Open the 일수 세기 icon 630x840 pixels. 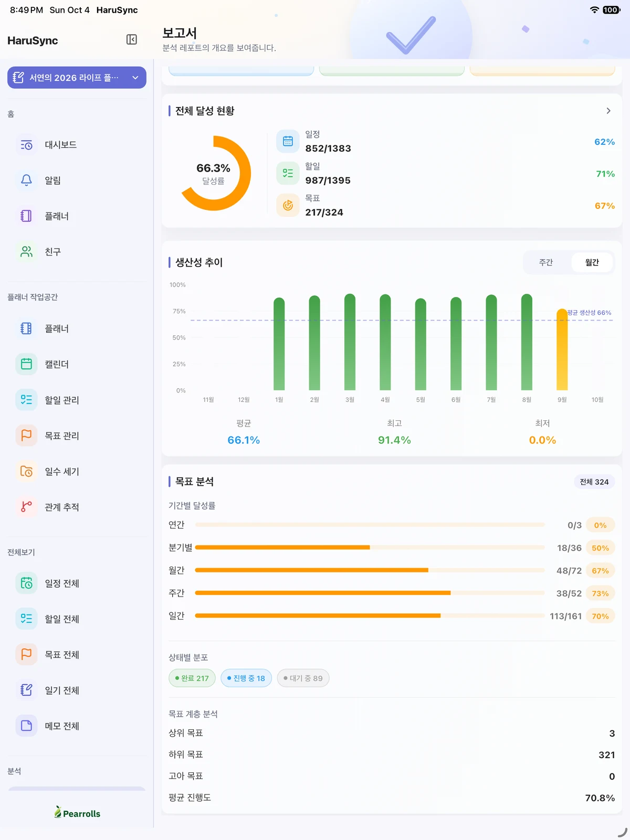[x=26, y=471]
